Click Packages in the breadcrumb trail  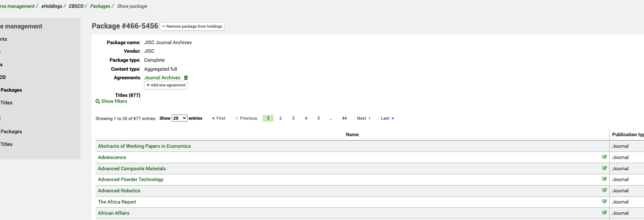point(100,6)
